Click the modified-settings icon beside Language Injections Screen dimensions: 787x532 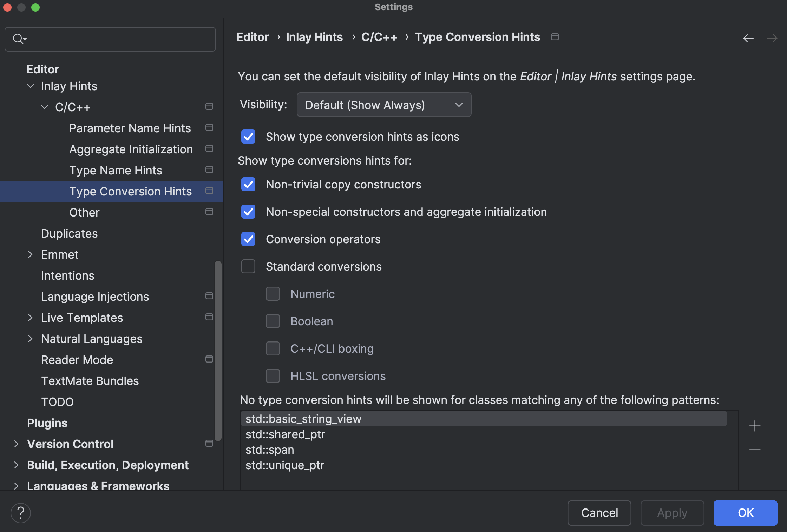point(209,296)
